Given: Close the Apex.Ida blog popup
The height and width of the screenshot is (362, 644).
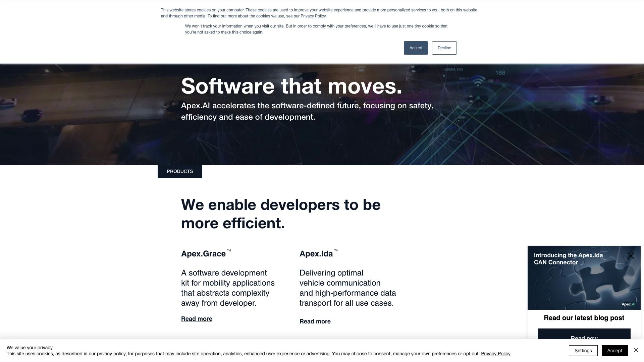Looking at the screenshot, I should pos(631,256).
